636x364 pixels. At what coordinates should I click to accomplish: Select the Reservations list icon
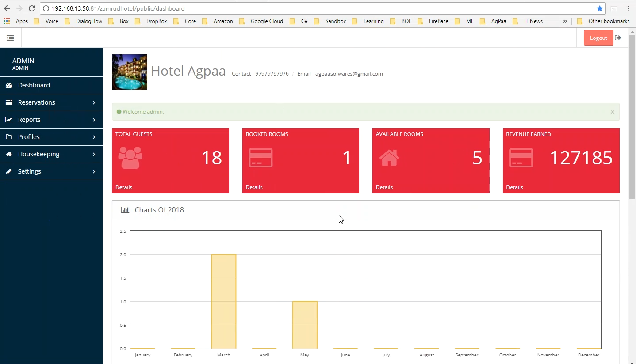[x=8, y=102]
